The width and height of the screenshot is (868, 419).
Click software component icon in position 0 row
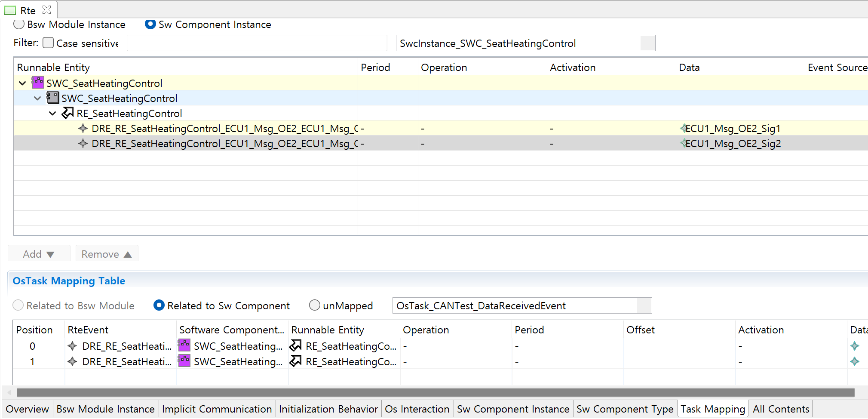click(x=184, y=345)
